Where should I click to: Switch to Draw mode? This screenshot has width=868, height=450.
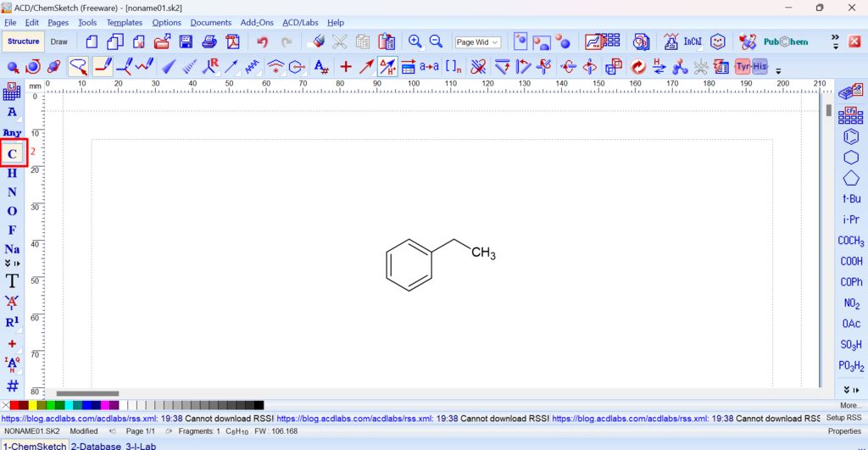click(58, 42)
